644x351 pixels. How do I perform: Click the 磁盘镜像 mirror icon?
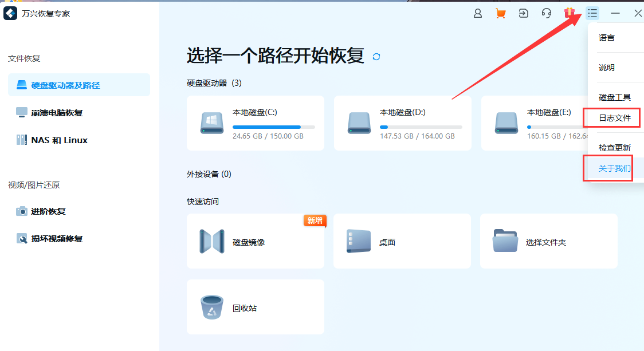[212, 242]
